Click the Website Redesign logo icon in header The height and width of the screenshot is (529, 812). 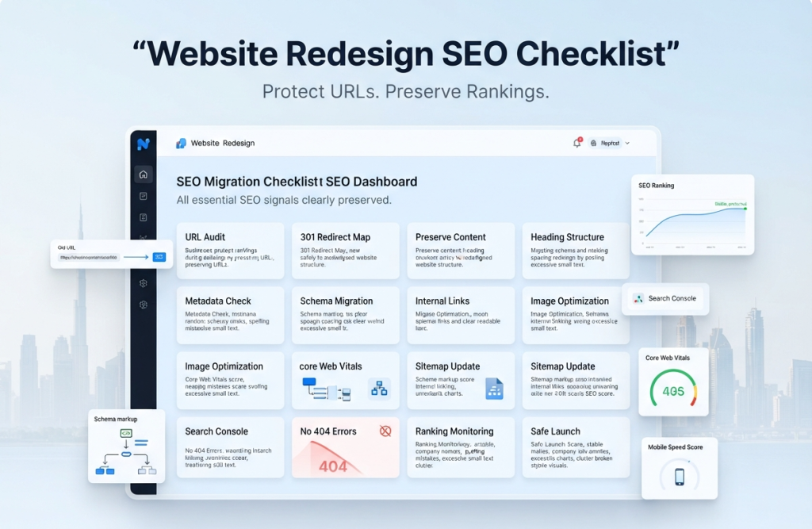181,143
